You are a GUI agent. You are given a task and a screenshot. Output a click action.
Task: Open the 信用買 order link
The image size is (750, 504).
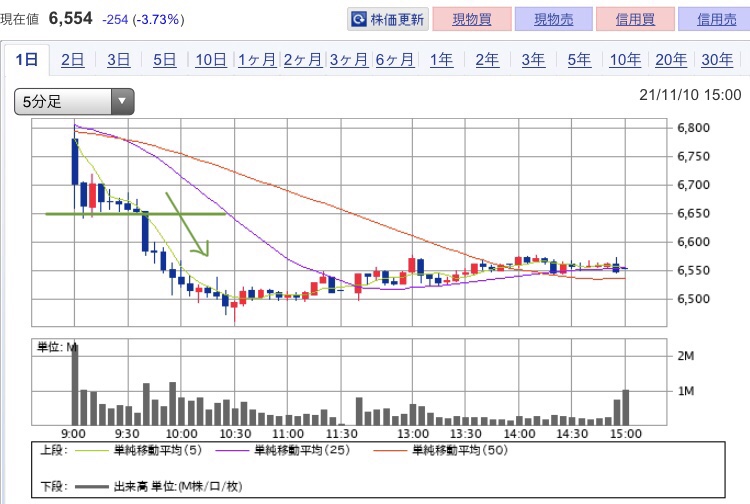(635, 19)
